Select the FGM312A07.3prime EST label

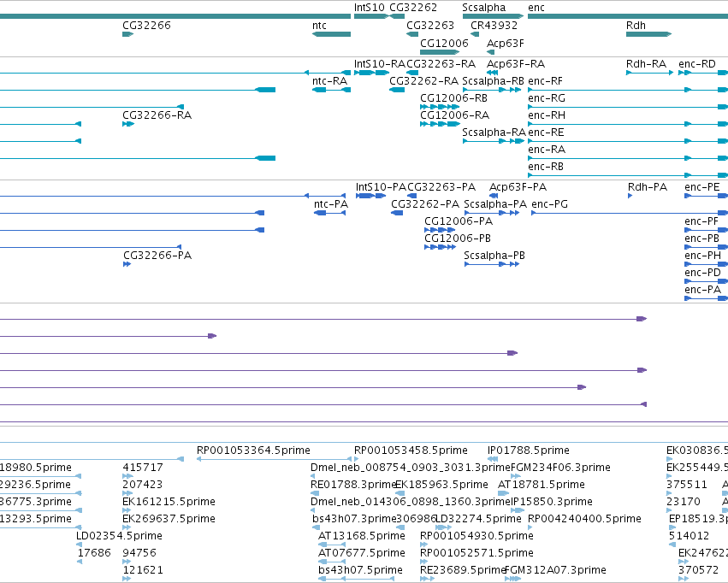point(554,570)
